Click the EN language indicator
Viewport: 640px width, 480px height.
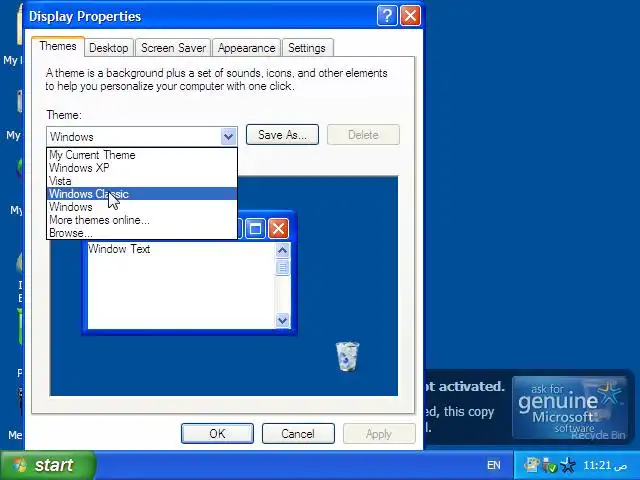point(493,465)
